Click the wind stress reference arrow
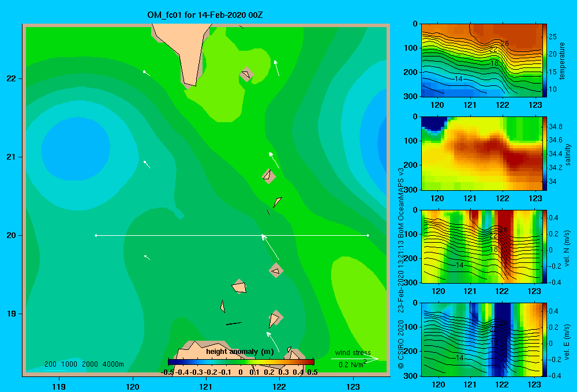The width and height of the screenshot is (577, 392). [354, 359]
